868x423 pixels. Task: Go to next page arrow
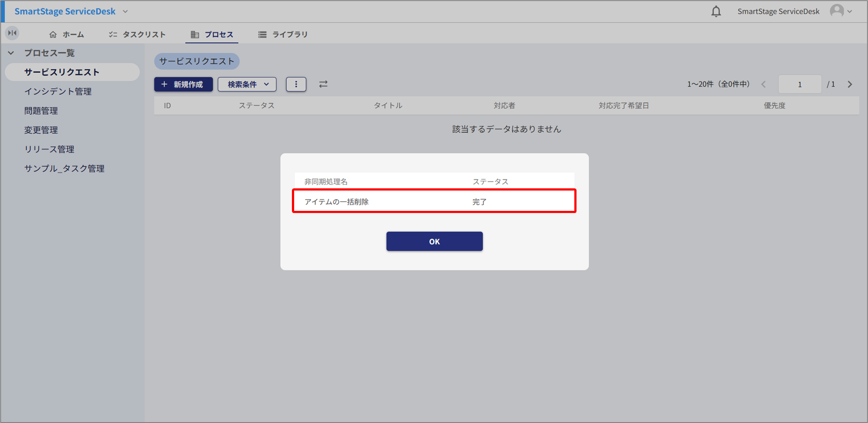pyautogui.click(x=850, y=84)
